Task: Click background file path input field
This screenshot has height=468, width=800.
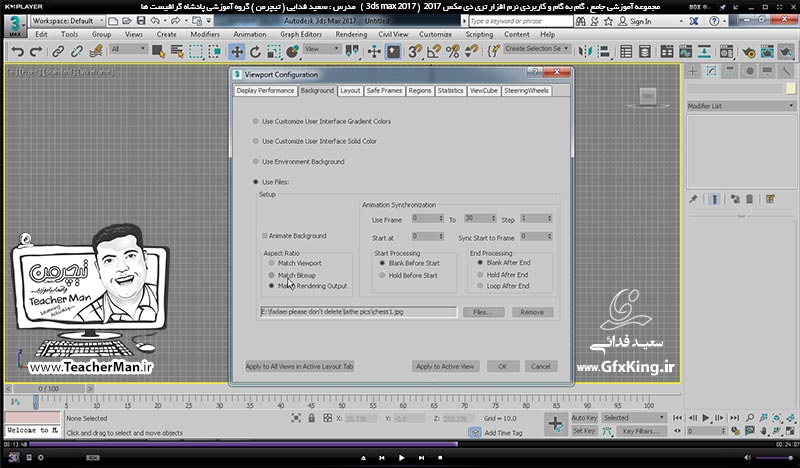Action: click(x=359, y=312)
